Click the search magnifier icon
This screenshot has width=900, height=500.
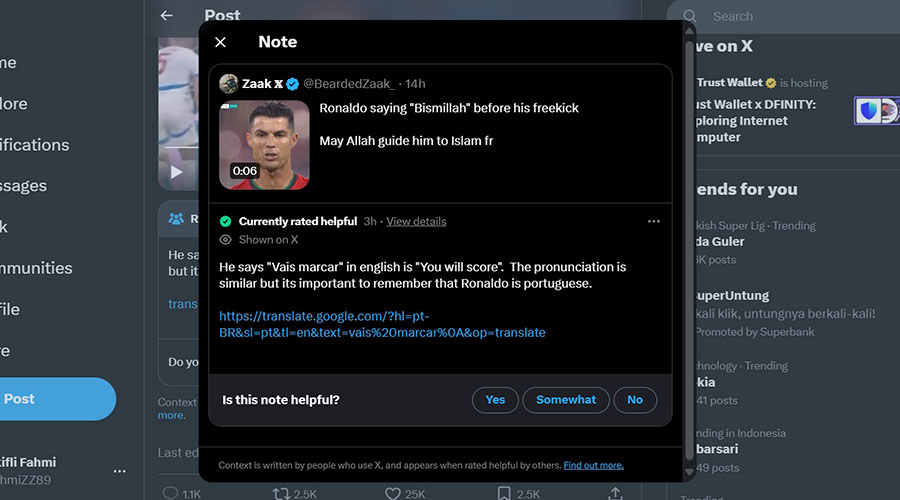tap(690, 16)
